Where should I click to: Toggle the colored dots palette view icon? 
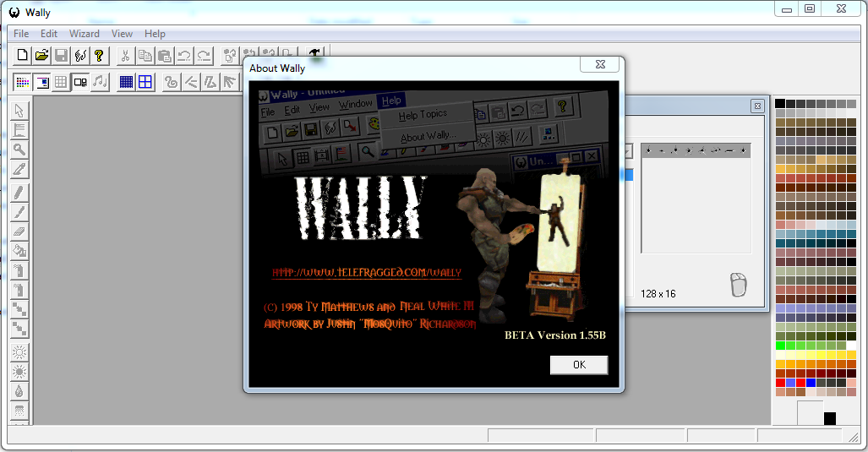point(22,83)
